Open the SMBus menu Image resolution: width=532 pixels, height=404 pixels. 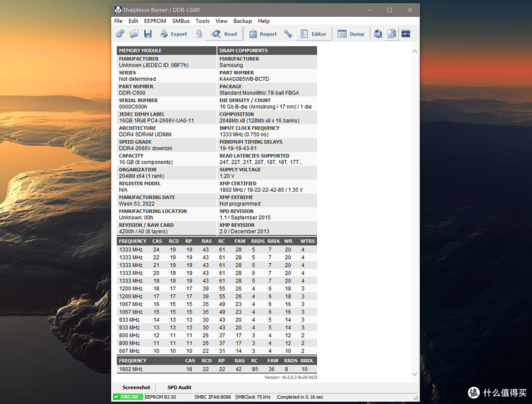pyautogui.click(x=181, y=21)
